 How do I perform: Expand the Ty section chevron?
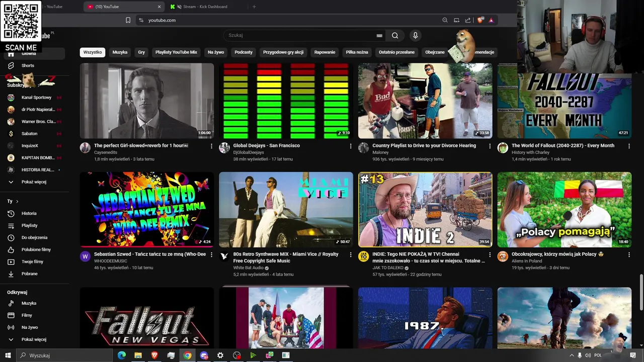point(17,201)
